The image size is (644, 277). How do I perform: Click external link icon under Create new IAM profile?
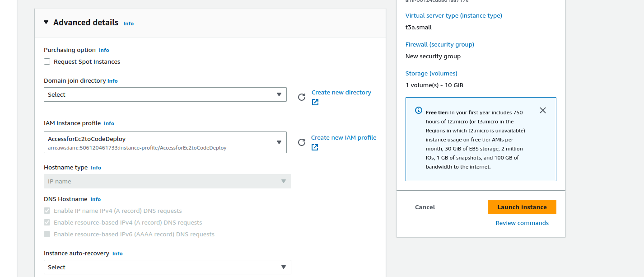click(x=315, y=147)
